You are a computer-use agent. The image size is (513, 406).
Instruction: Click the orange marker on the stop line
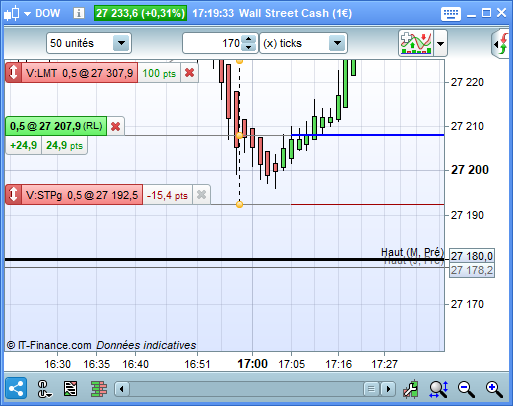click(239, 204)
